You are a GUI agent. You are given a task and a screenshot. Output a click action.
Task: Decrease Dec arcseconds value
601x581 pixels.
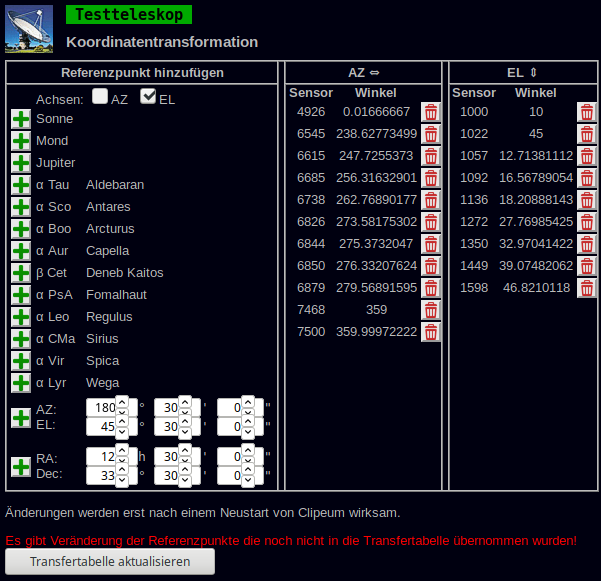[248, 480]
